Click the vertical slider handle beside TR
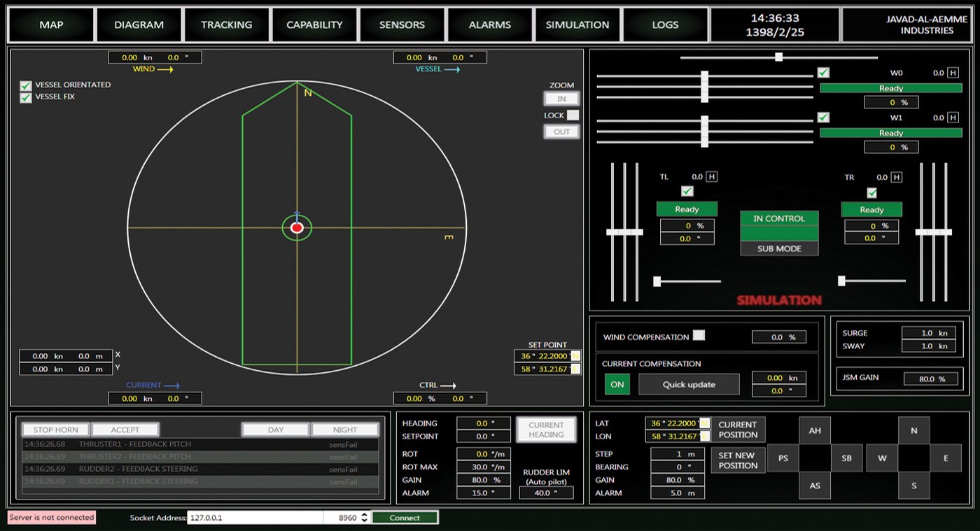This screenshot has width=980, height=531. click(934, 232)
